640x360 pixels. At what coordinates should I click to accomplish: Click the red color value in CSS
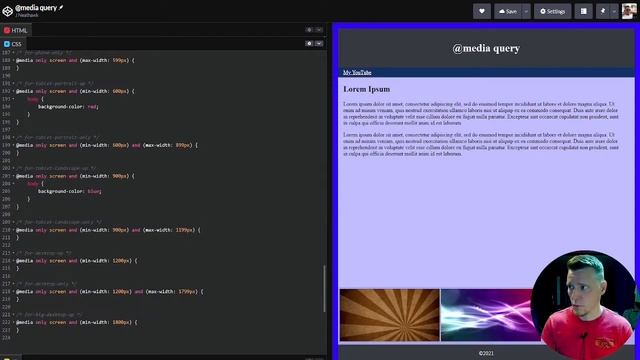pyautogui.click(x=92, y=107)
